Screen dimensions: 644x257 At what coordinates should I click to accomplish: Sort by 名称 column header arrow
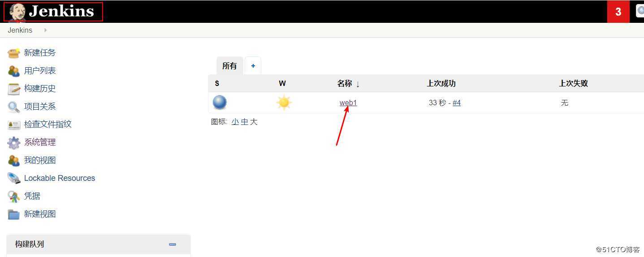[358, 84]
